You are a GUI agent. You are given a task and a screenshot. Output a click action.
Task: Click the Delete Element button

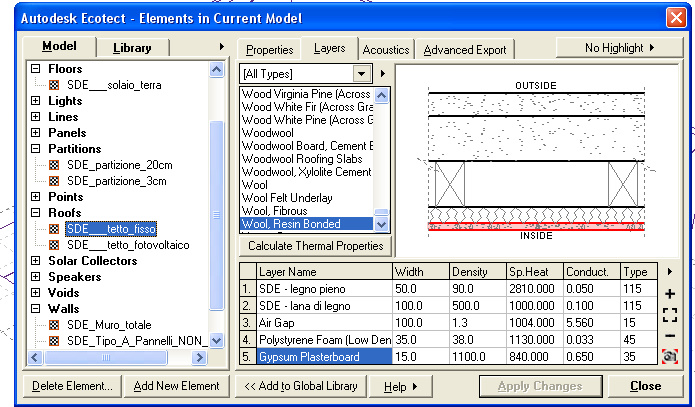point(72,386)
